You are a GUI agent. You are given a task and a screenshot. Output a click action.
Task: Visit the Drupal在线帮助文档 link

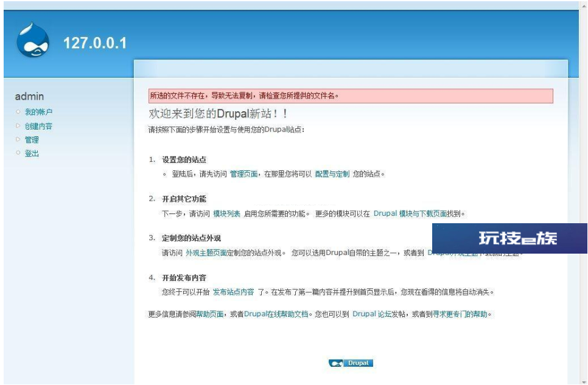click(276, 314)
